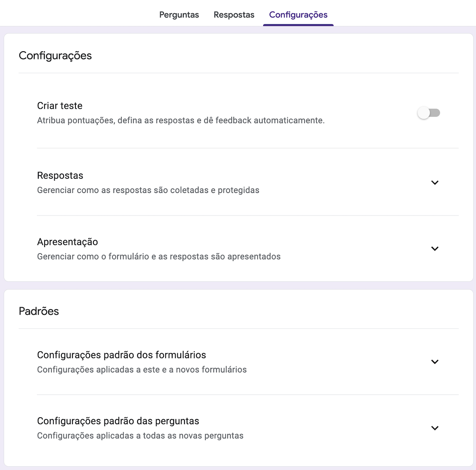Click the Configurações card heading
Screen dimensions: 476x470
pyautogui.click(x=55, y=56)
